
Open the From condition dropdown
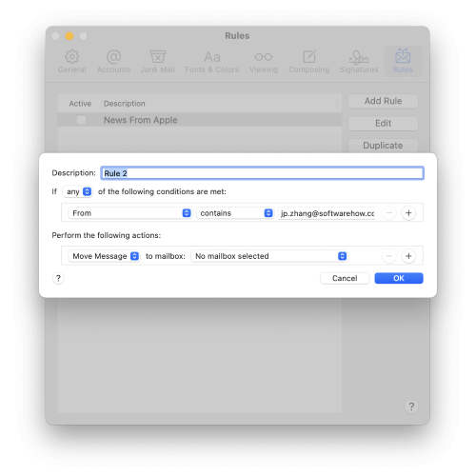[x=129, y=213]
